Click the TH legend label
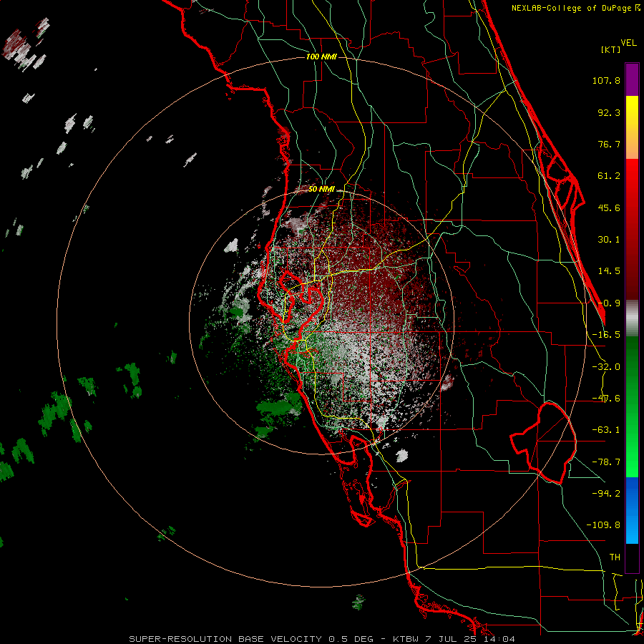The image size is (644, 644). 615,557
